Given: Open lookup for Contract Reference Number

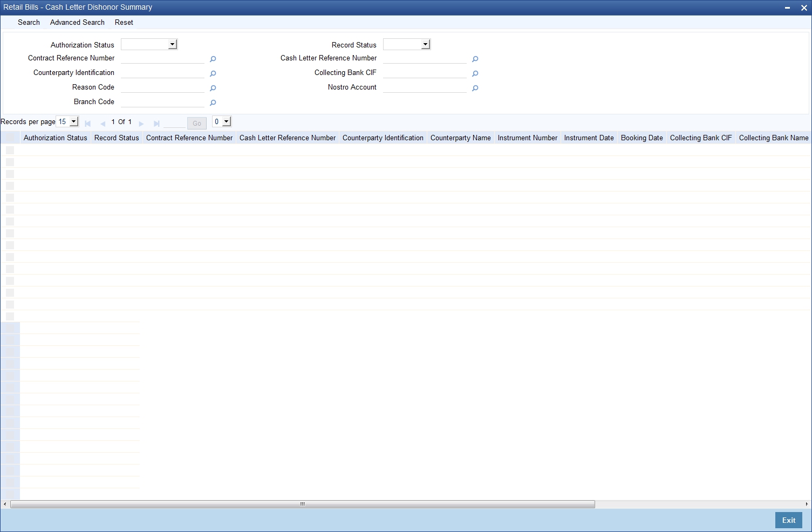Looking at the screenshot, I should point(213,59).
